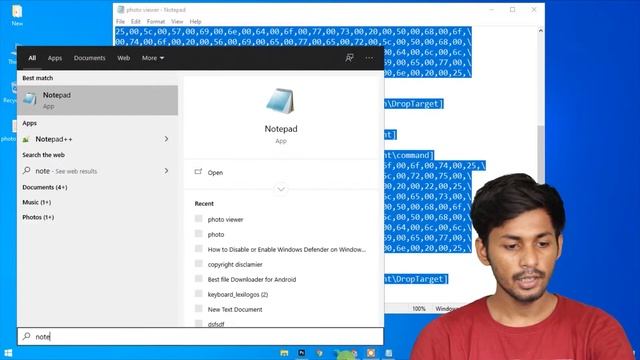Open recent file copyright disclamier
Screen dimensions: 640x360
click(235, 264)
